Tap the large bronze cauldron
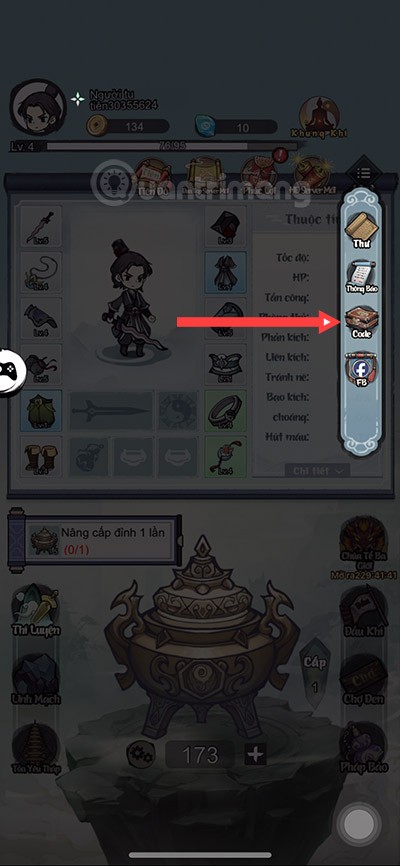The height and width of the screenshot is (866, 400). click(x=203, y=635)
